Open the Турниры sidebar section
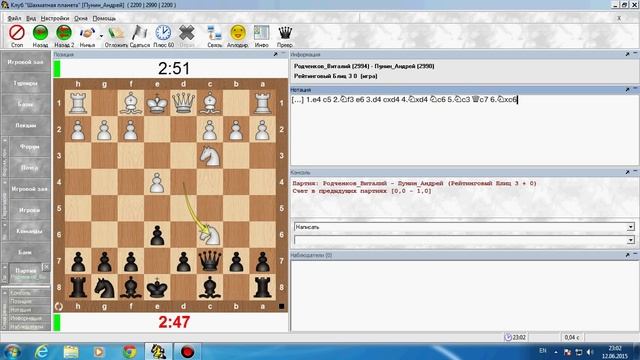640x360 pixels. (x=25, y=83)
